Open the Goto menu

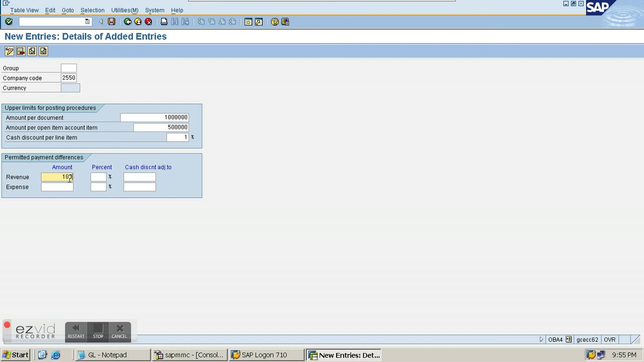[68, 10]
